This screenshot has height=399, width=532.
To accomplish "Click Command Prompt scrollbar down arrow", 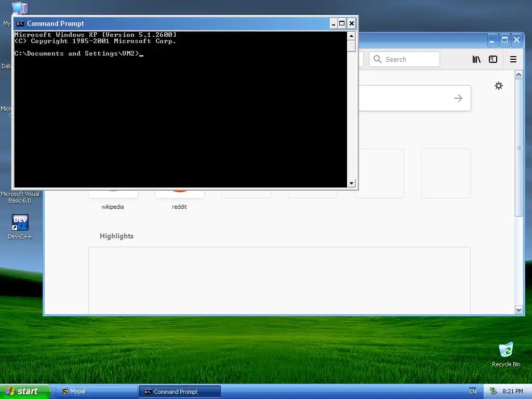I will pos(351,183).
